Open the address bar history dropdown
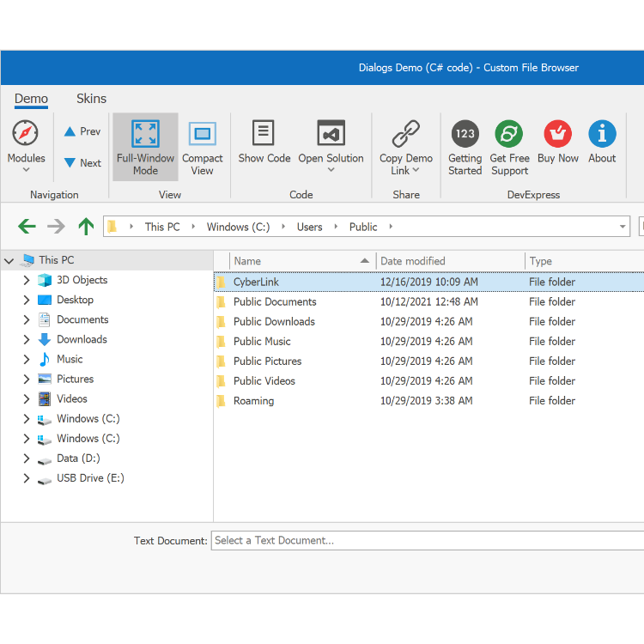The height and width of the screenshot is (644, 644). (x=623, y=227)
